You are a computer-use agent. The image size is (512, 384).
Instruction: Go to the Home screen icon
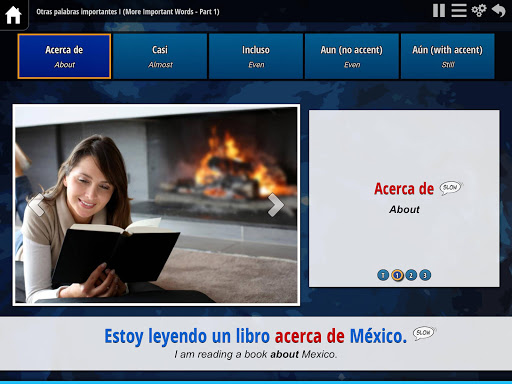point(13,15)
